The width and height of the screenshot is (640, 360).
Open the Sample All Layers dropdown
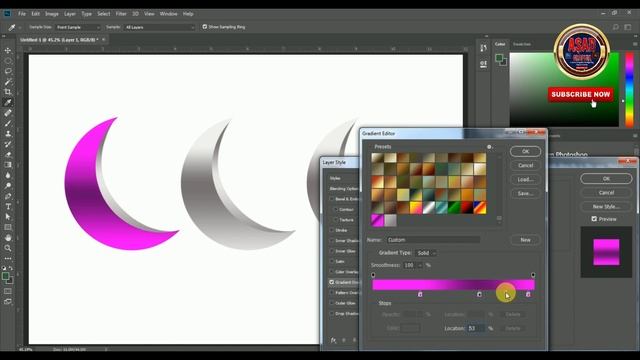tap(160, 27)
